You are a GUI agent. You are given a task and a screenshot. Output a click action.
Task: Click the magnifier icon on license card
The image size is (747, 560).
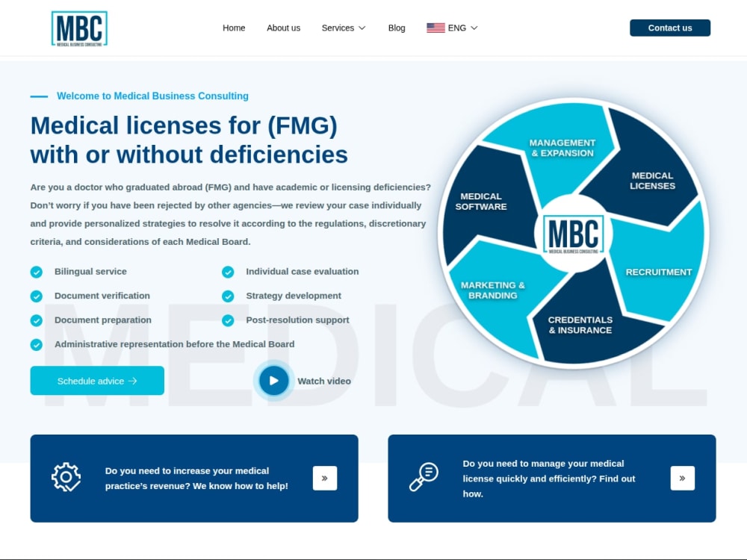[x=424, y=476]
